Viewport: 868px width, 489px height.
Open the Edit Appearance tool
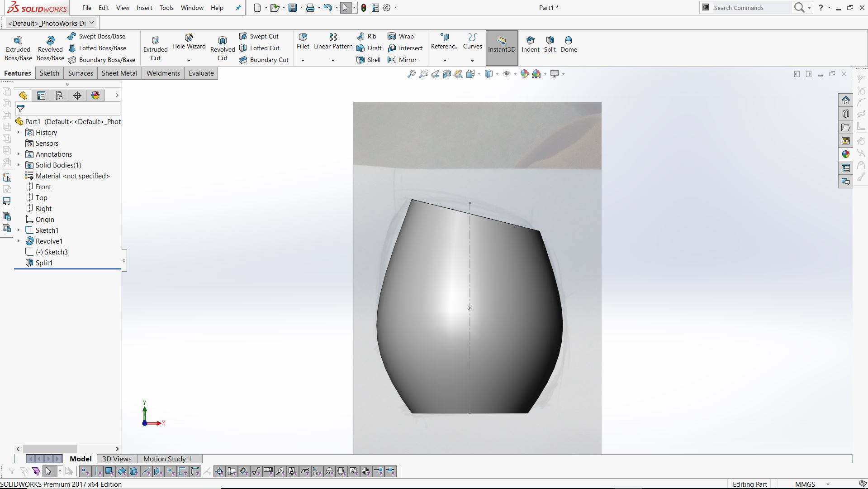525,74
